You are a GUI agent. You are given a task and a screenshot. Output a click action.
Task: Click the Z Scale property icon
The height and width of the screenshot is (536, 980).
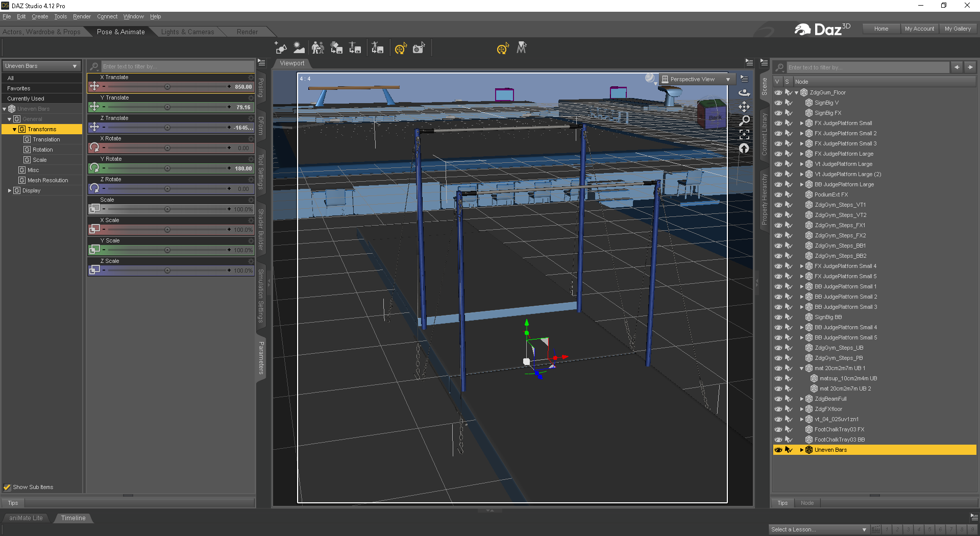94,270
